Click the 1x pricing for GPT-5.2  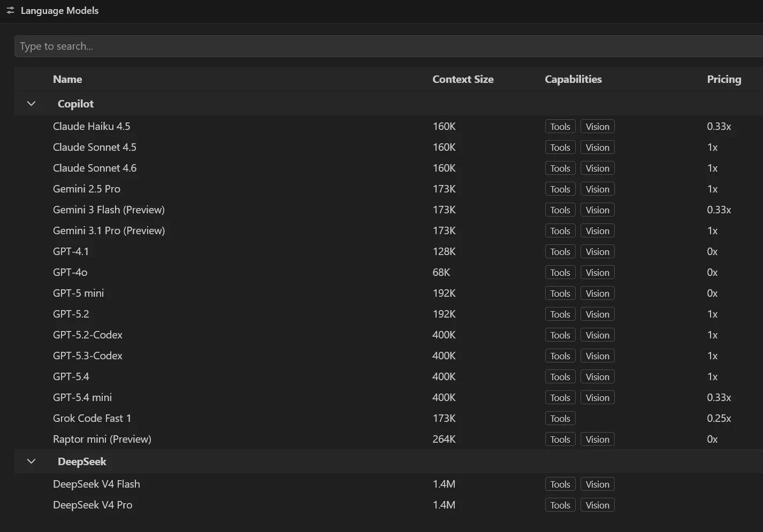[x=712, y=314]
